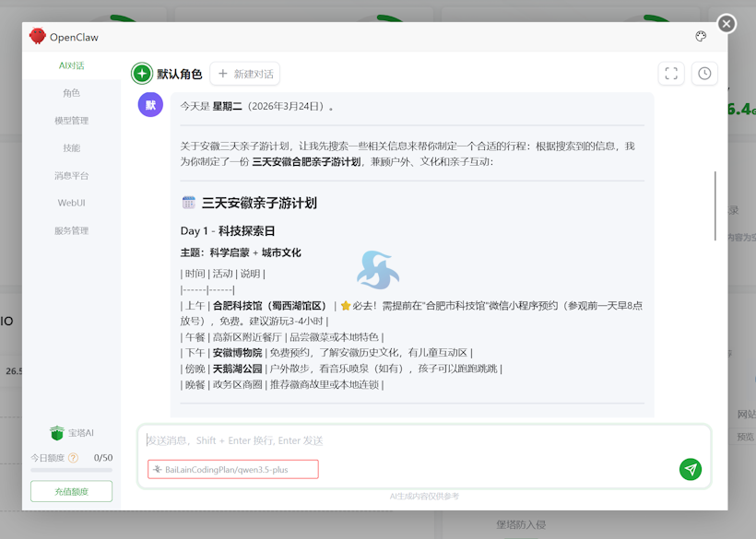Toggle the theme icon in the top-right corner

[699, 35]
